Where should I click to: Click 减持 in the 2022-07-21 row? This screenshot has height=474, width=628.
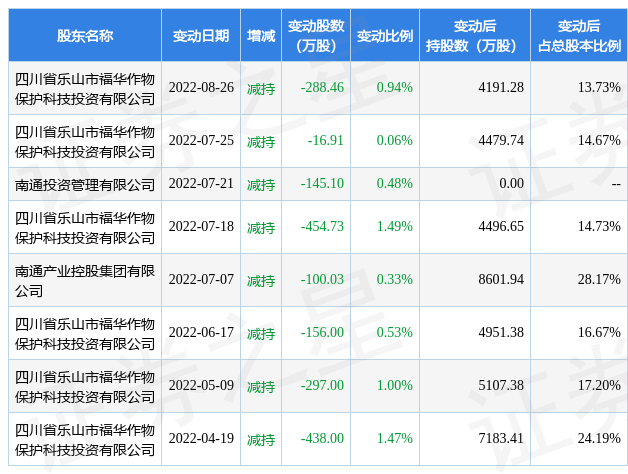tap(261, 185)
